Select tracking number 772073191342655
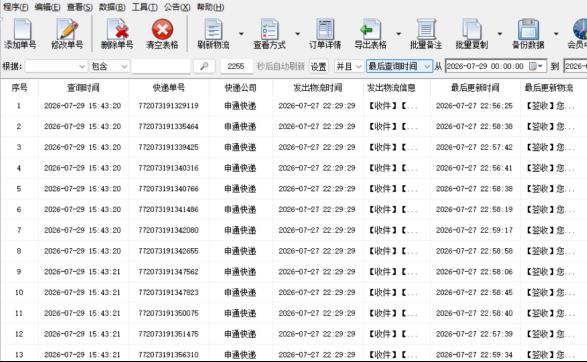Screen dimensions: 587x362 pos(168,251)
